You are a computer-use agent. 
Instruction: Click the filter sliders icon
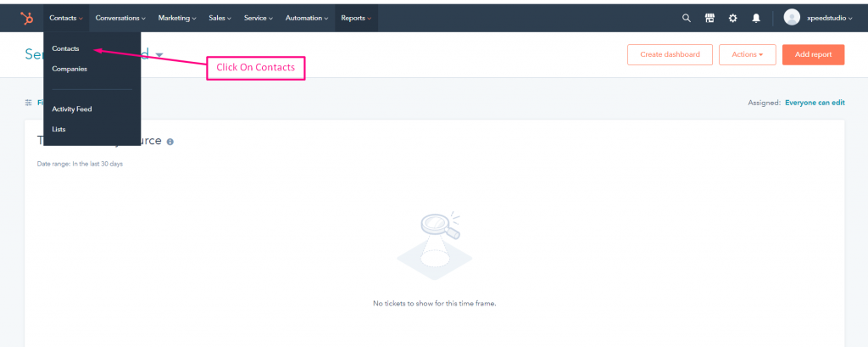pos(29,103)
